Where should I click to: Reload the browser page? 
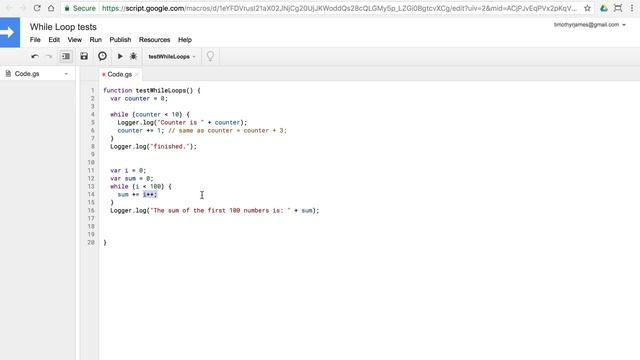(x=37, y=8)
